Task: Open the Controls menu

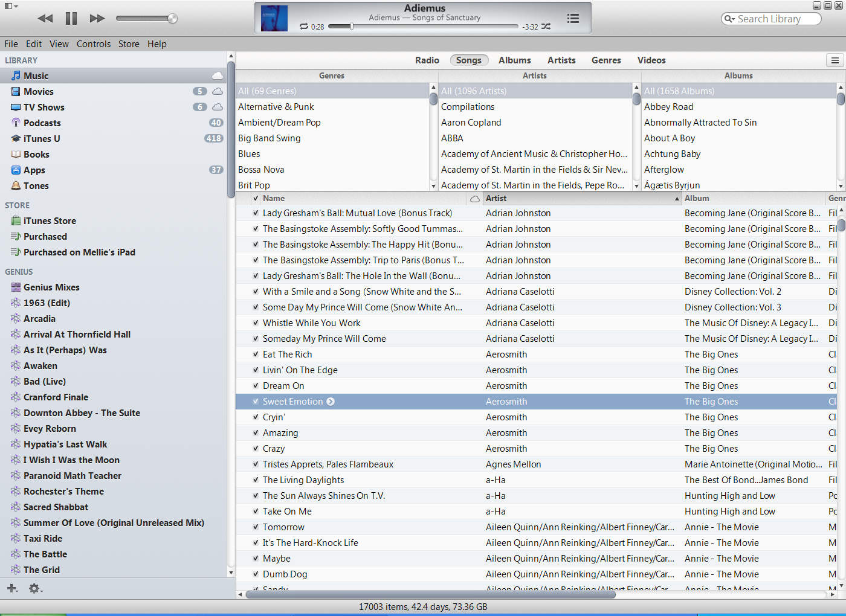Action: (94, 44)
